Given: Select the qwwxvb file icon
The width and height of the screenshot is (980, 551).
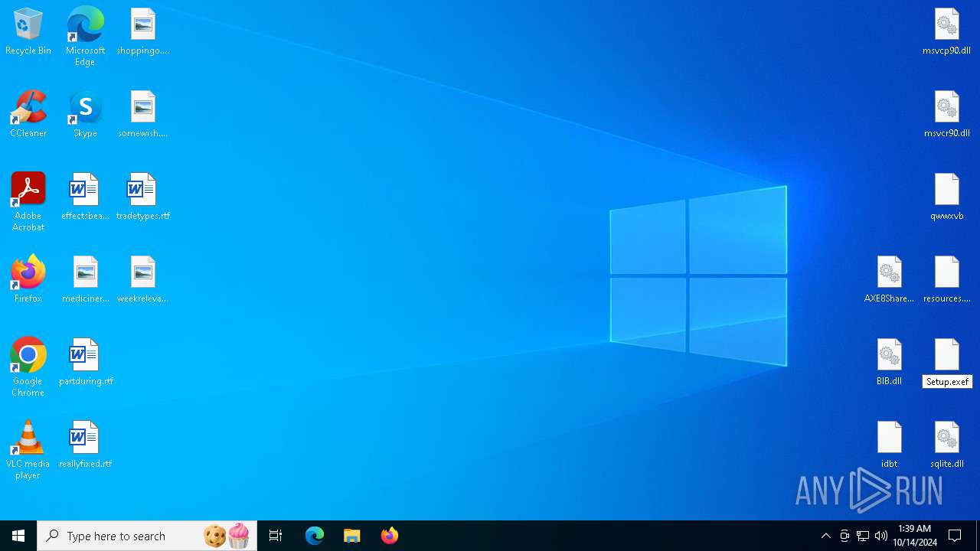Looking at the screenshot, I should 946,197.
